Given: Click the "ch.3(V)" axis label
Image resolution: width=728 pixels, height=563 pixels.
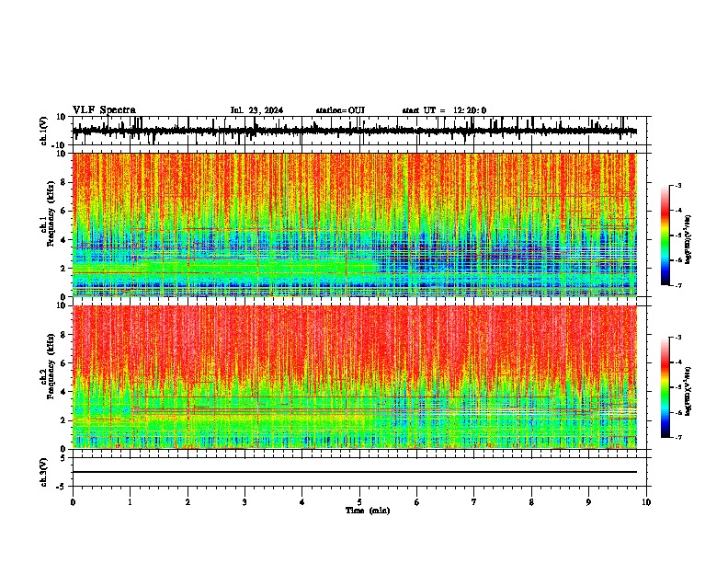Looking at the screenshot, I should click(x=45, y=472).
